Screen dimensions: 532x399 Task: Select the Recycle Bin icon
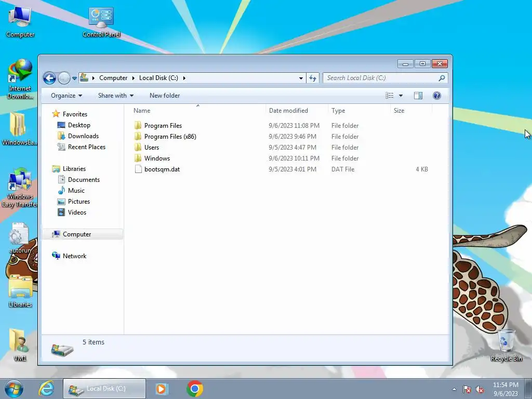(x=506, y=345)
